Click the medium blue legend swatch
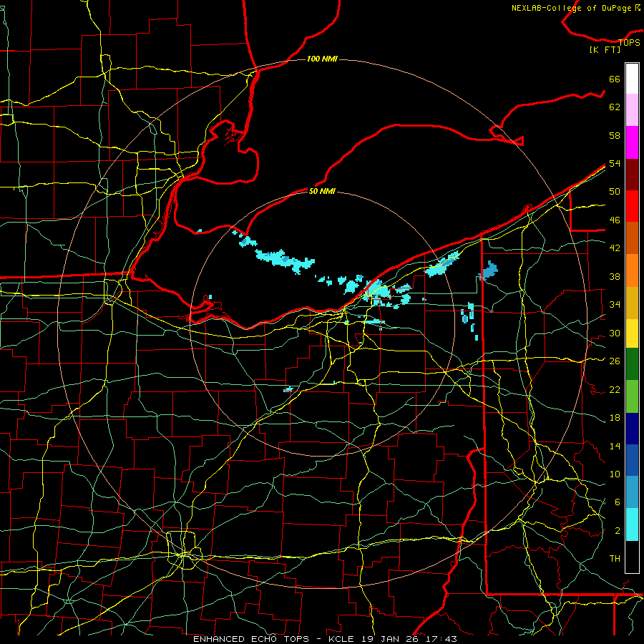644x644 pixels. [632, 460]
